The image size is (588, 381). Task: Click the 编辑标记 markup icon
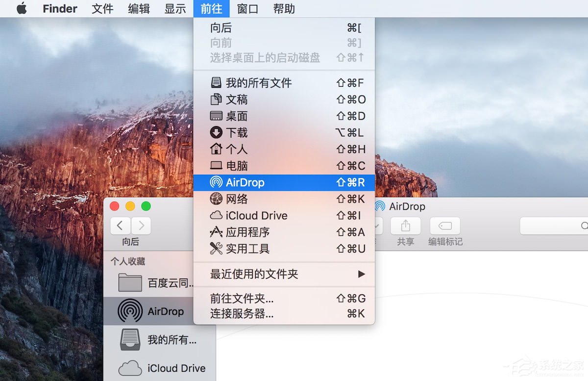click(x=445, y=226)
